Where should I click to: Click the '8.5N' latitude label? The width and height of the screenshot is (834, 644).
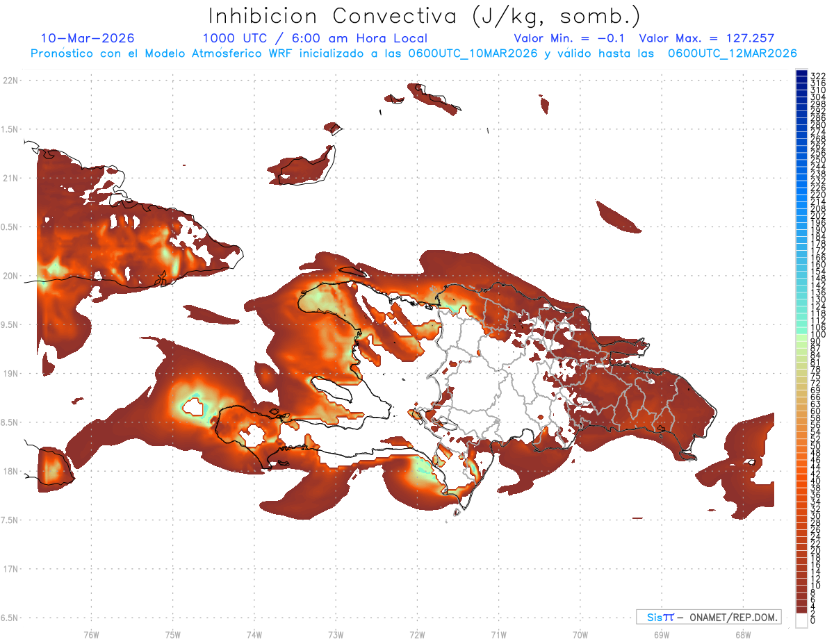coord(10,422)
